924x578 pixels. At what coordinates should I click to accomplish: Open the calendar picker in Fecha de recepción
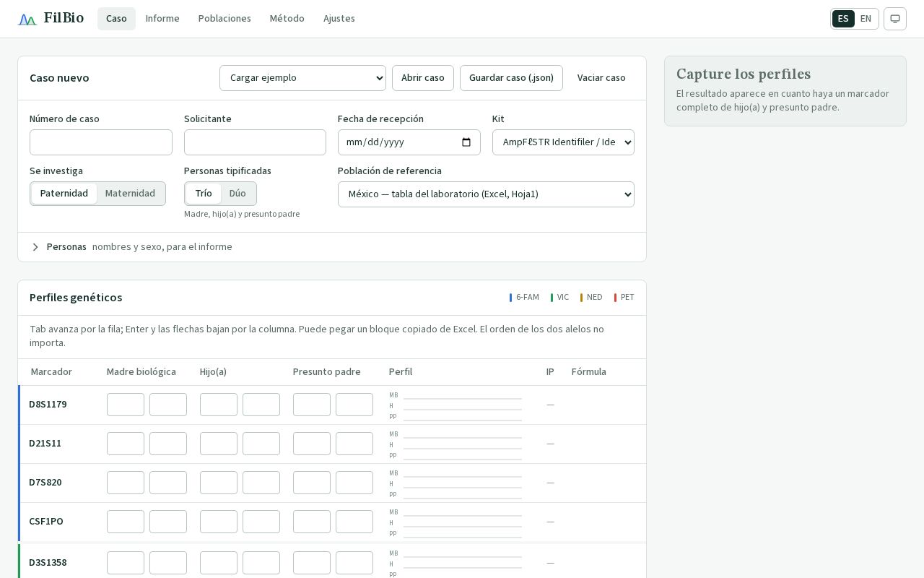pyautogui.click(x=466, y=142)
